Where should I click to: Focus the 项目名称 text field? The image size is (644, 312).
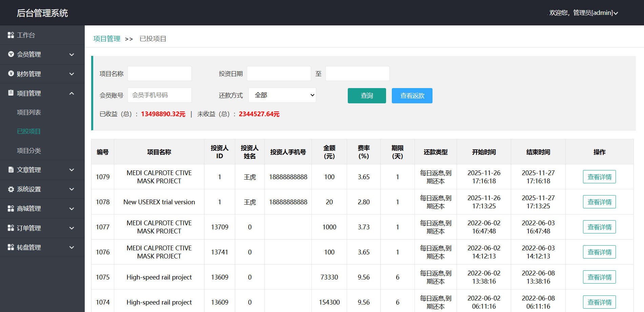[159, 74]
